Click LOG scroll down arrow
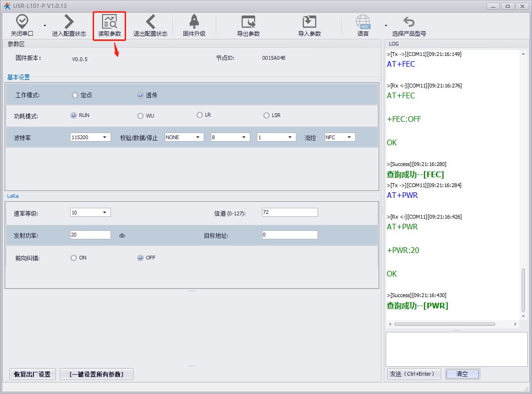Viewport: 532px width, 394px height. pyautogui.click(x=523, y=316)
